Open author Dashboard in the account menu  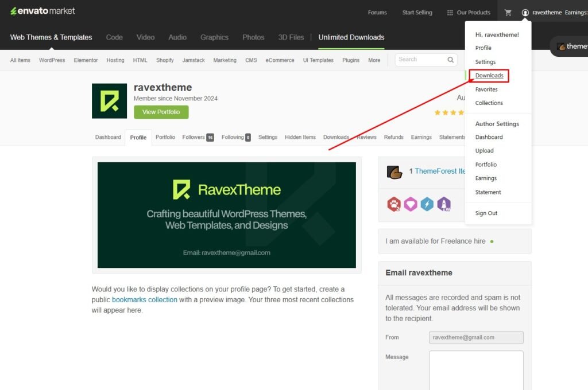pyautogui.click(x=489, y=137)
